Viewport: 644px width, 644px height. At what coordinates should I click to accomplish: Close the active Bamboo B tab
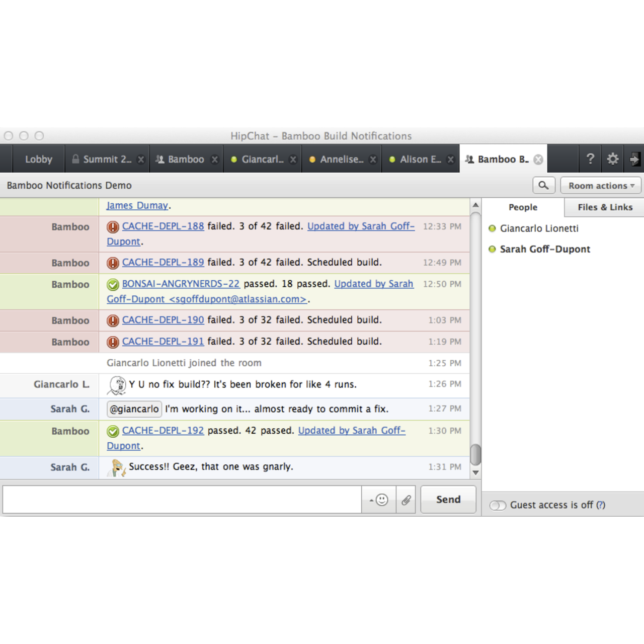538,159
